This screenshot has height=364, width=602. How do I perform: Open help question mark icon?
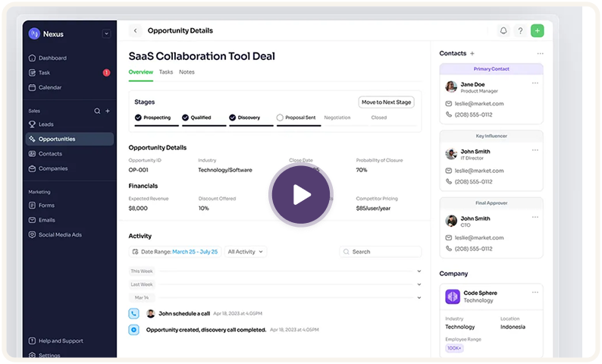pos(520,31)
